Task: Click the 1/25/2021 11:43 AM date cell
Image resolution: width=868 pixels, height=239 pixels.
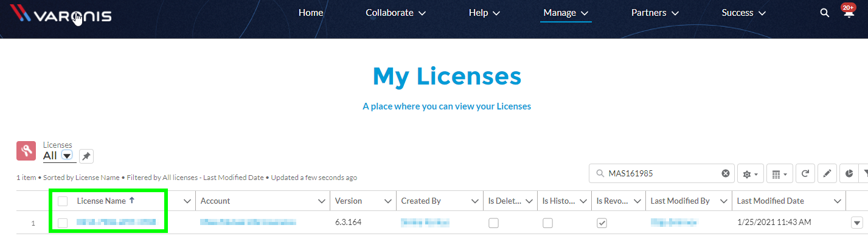Action: click(x=774, y=223)
